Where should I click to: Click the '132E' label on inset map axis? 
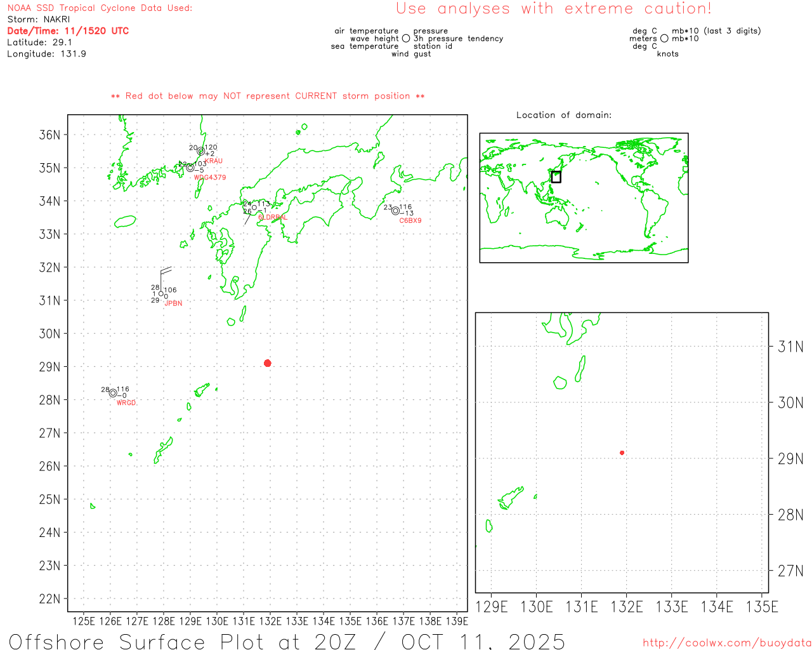click(x=627, y=607)
